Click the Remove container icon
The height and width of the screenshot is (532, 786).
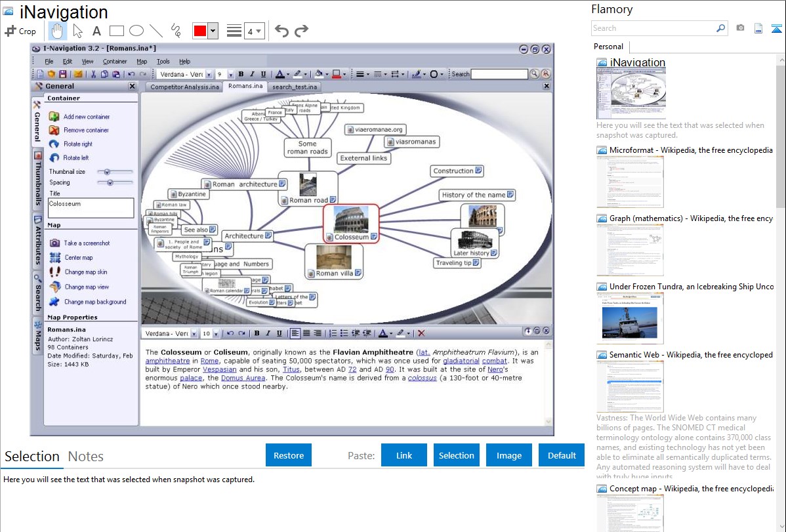(54, 131)
